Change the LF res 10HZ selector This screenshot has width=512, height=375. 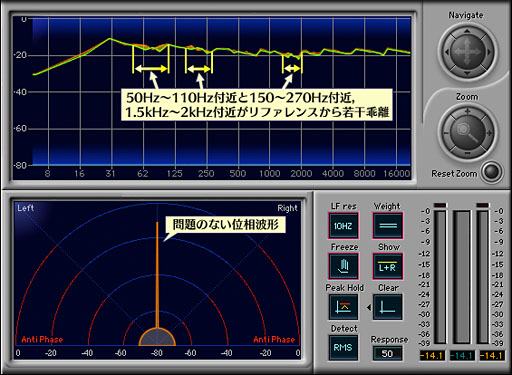344,226
